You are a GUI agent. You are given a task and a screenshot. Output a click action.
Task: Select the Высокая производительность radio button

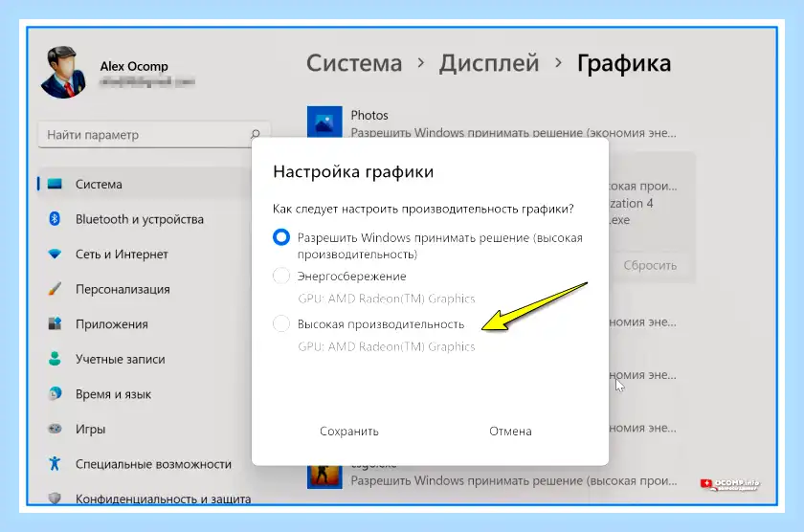point(281,324)
